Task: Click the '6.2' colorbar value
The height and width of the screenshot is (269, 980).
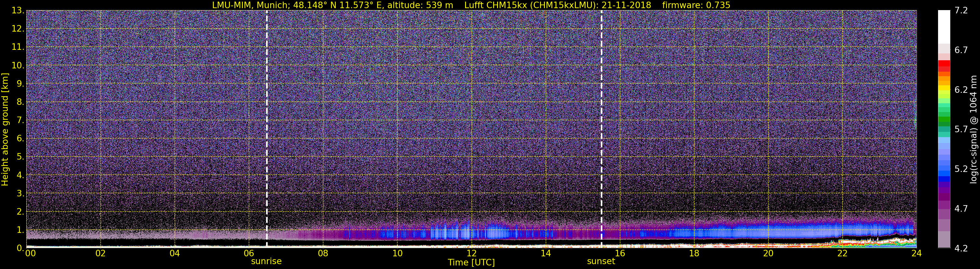Action: (961, 90)
